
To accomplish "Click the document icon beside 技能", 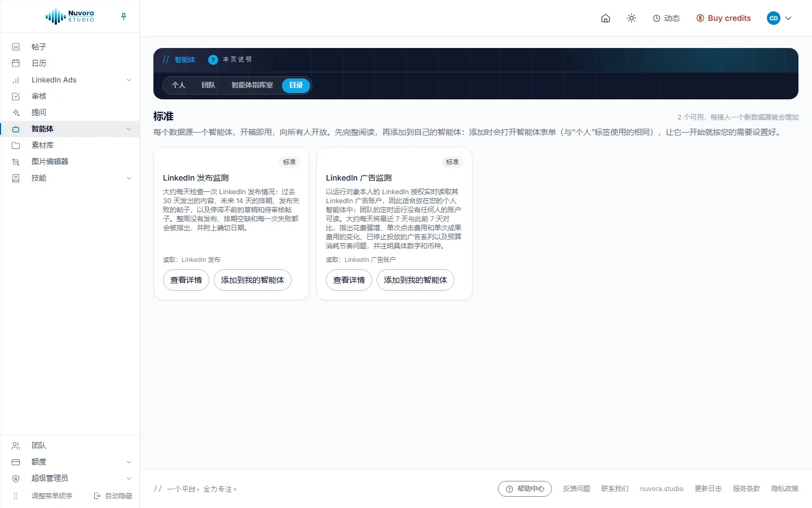I will [16, 178].
